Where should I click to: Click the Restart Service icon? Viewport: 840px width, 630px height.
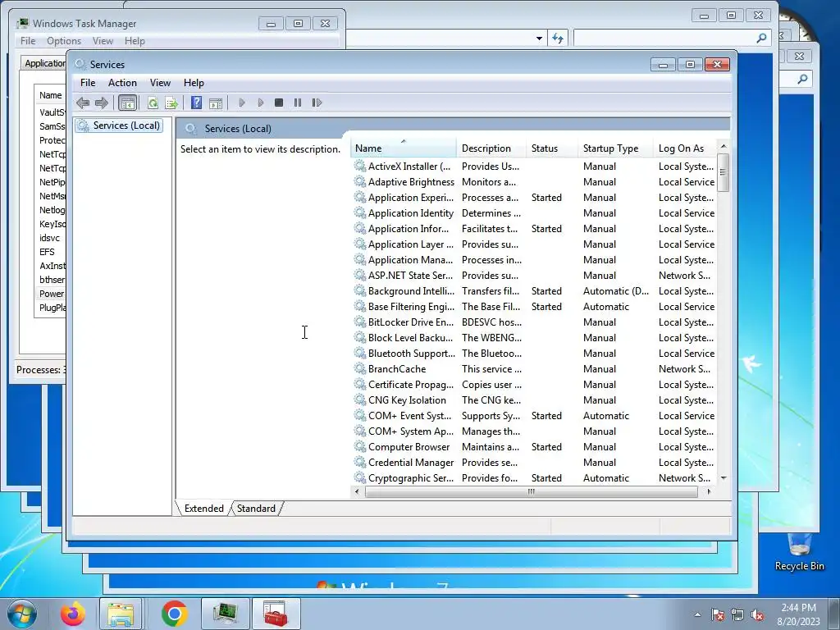click(317, 103)
